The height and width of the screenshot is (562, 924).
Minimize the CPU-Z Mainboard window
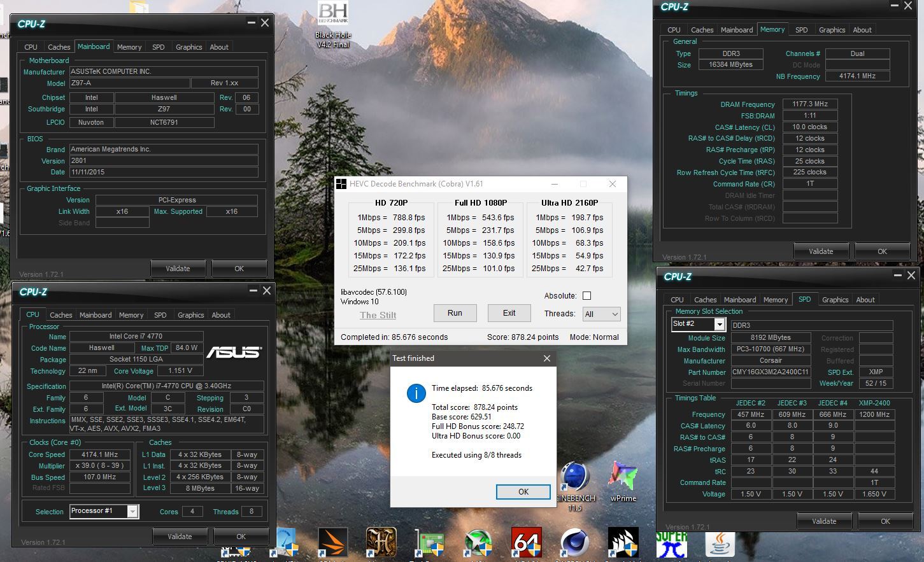tap(252, 23)
